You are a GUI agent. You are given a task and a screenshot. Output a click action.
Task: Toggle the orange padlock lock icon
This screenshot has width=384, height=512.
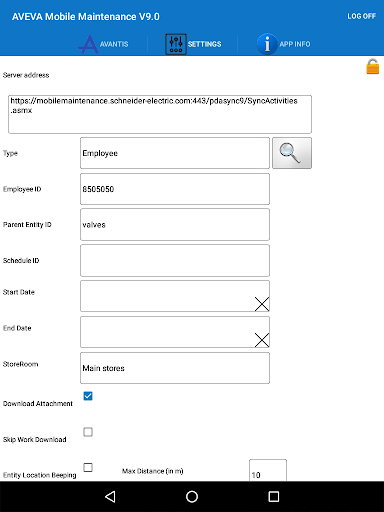point(373,66)
